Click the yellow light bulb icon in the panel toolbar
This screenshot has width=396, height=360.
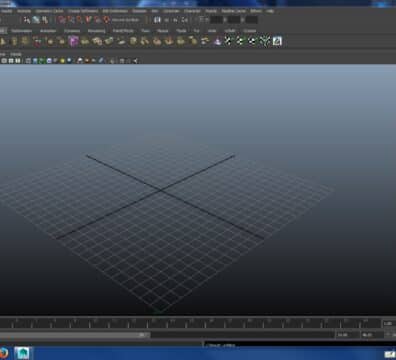tap(62, 61)
